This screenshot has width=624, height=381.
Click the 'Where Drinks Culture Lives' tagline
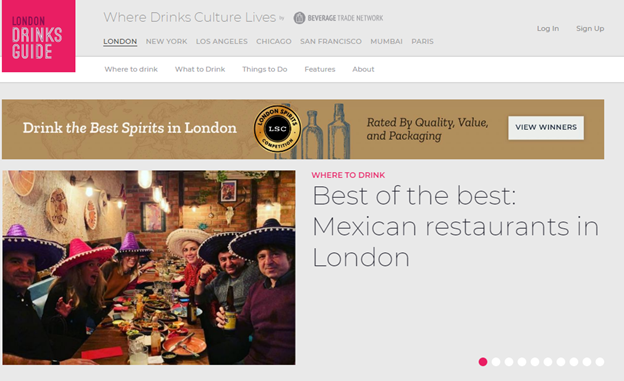(190, 18)
